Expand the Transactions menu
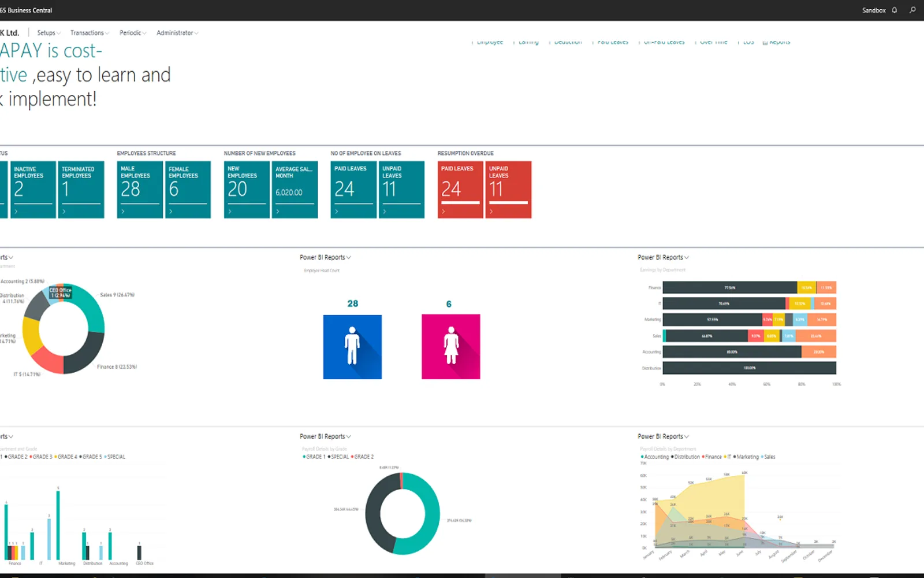Viewport: 924px width, 578px height. click(90, 33)
